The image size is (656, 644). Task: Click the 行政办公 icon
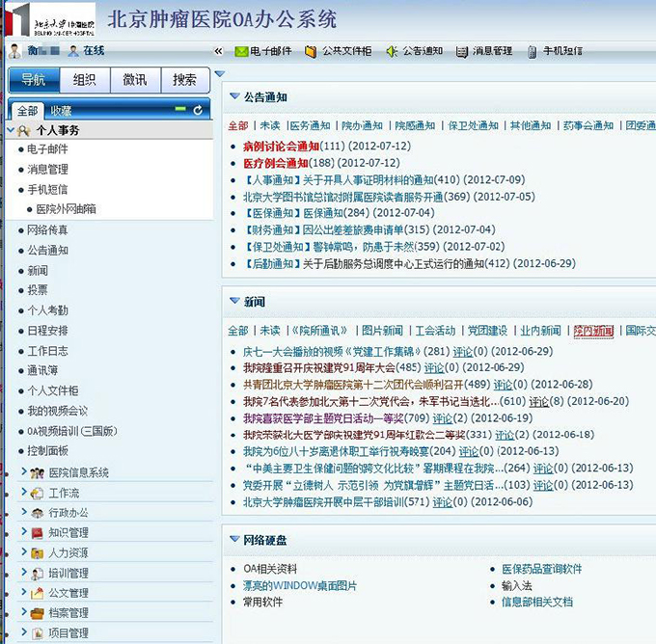(37, 513)
